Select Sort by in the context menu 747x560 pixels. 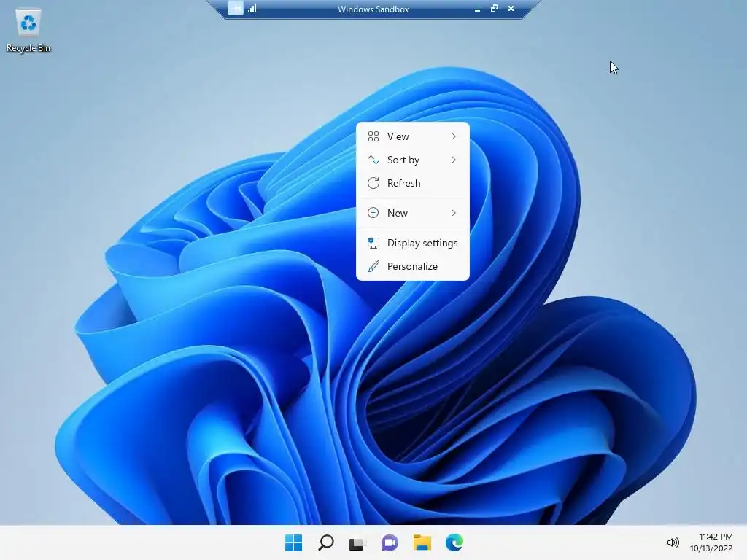click(x=413, y=160)
